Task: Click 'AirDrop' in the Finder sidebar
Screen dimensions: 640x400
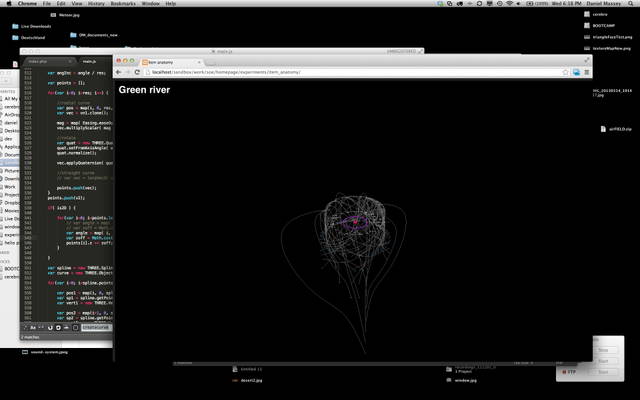Action: pyautogui.click(x=11, y=115)
